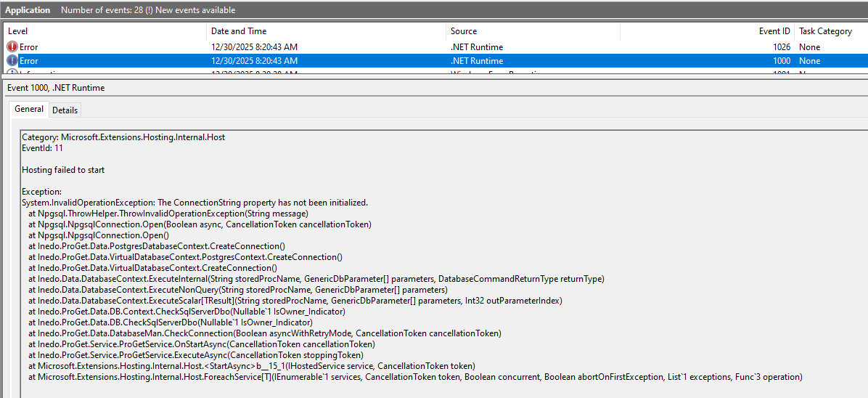Image resolution: width=868 pixels, height=398 pixels.
Task: Switch to the Details tab
Action: tap(65, 110)
